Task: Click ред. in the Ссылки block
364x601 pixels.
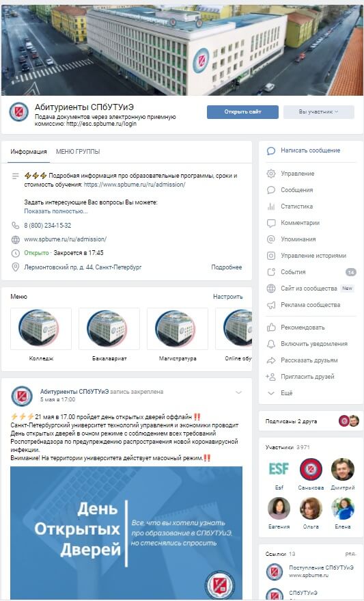Action: pyautogui.click(x=350, y=554)
